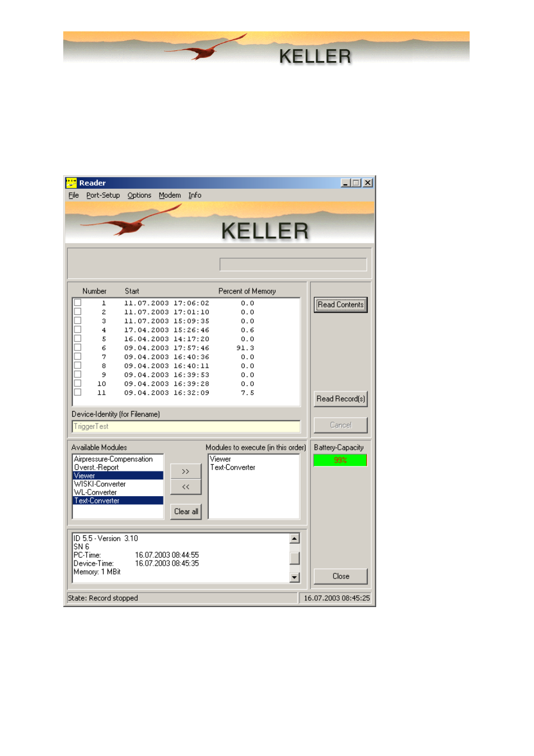Viewport: 534px width, 756px height.
Task: Tick checkbox for record number 5
Action: [78, 339]
